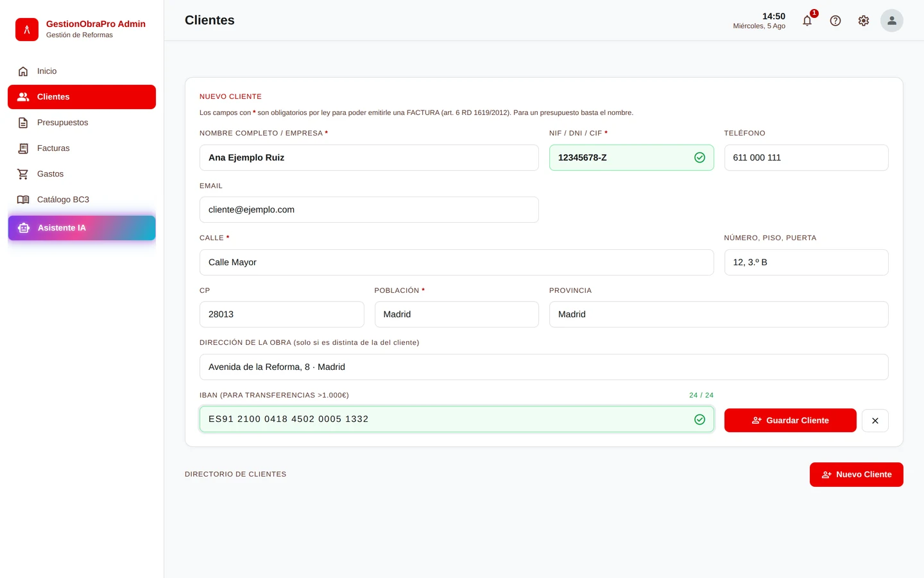Click the Inicio home icon
Viewport: 924px width, 578px height.
(23, 71)
